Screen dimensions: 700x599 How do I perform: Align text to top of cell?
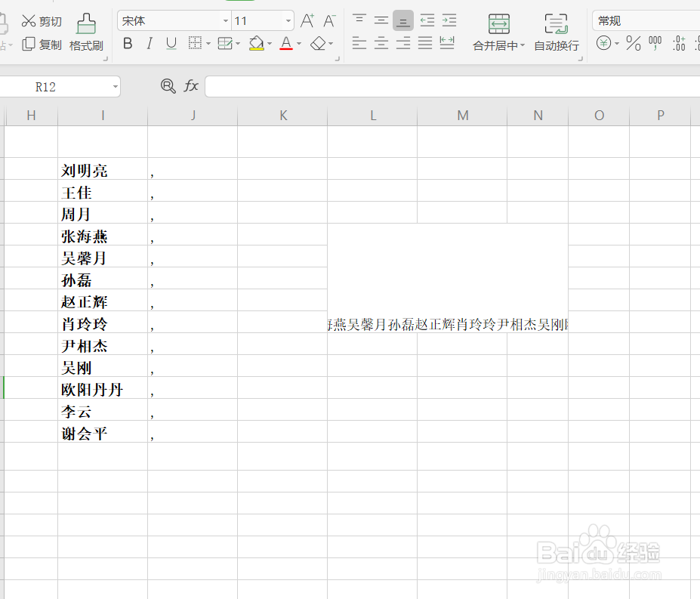359,20
